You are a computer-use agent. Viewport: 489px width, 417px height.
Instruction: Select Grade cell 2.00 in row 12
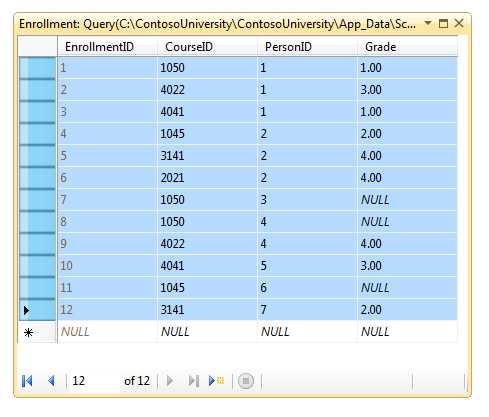[407, 310]
